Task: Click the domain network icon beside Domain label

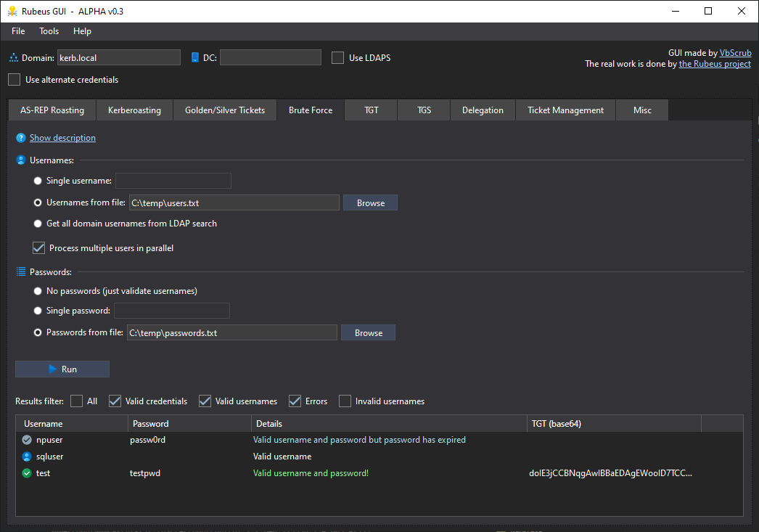Action: 14,57
